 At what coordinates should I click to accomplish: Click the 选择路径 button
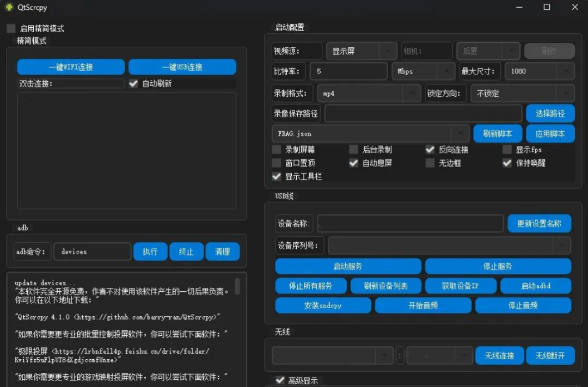coord(550,113)
